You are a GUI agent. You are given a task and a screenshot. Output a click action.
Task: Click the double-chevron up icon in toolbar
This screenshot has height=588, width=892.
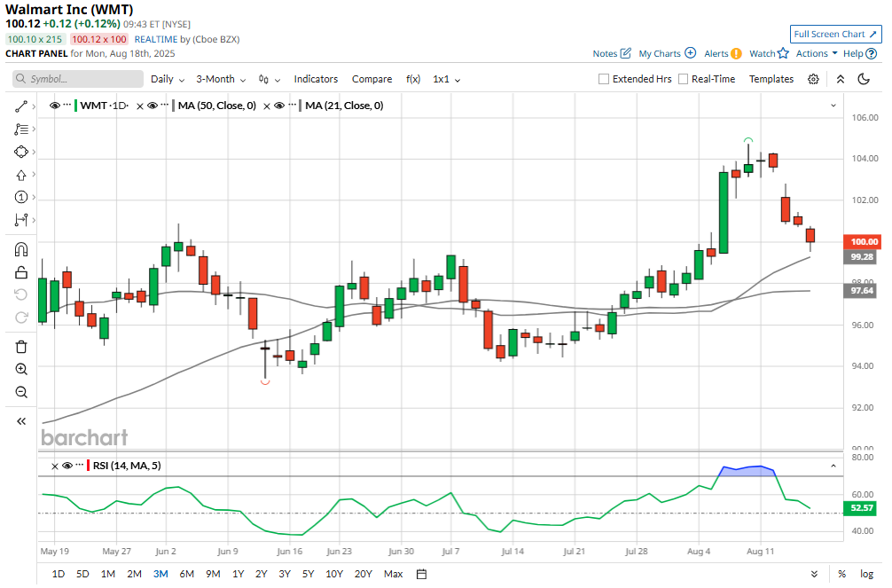point(841,79)
